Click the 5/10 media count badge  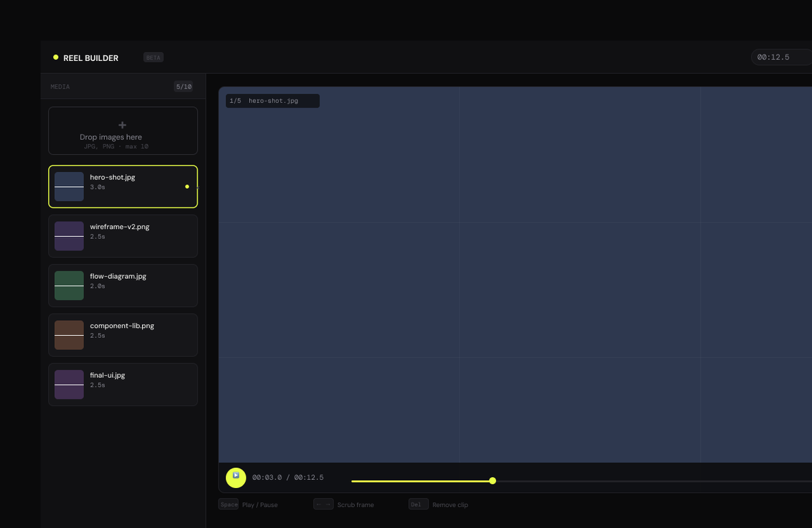click(183, 87)
